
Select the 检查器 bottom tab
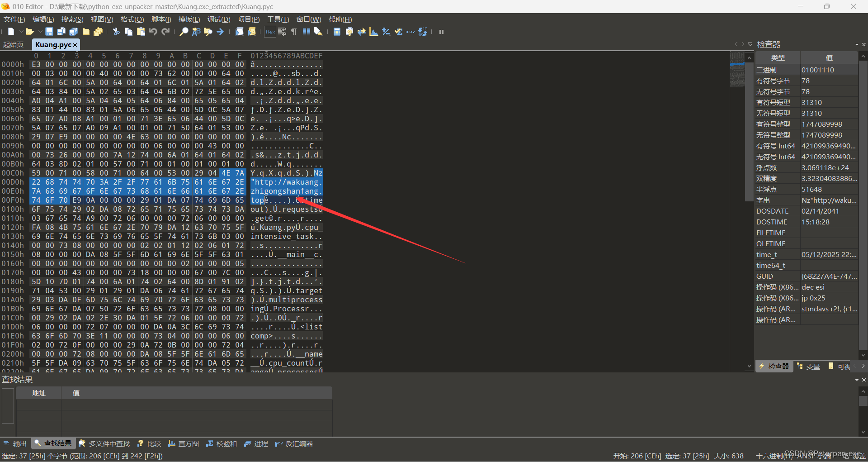point(774,367)
